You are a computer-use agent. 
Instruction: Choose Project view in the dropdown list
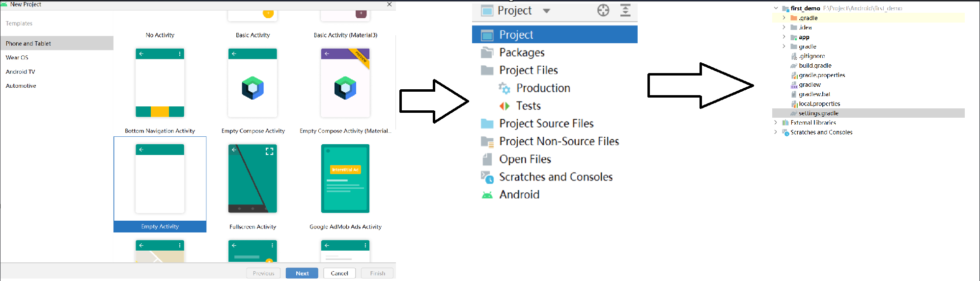pos(555,34)
